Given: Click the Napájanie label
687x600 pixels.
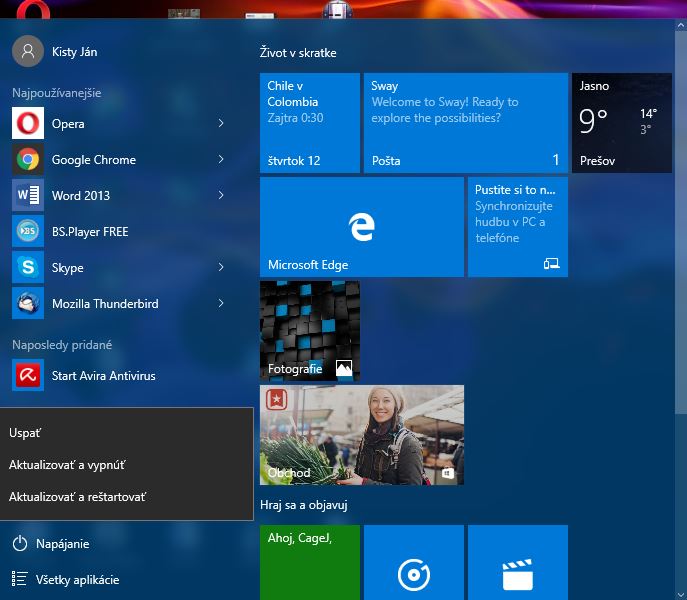Looking at the screenshot, I should pyautogui.click(x=63, y=544).
